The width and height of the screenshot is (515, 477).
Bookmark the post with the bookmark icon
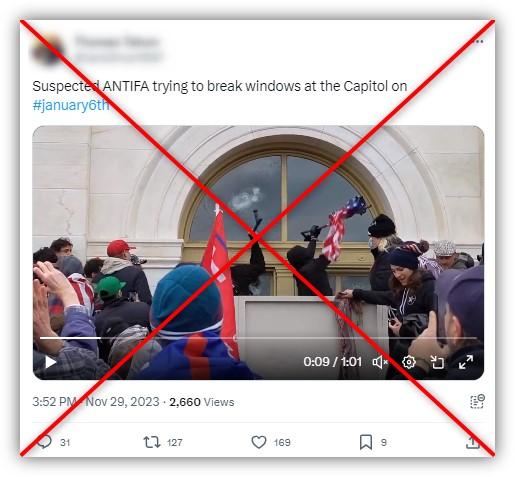click(366, 442)
